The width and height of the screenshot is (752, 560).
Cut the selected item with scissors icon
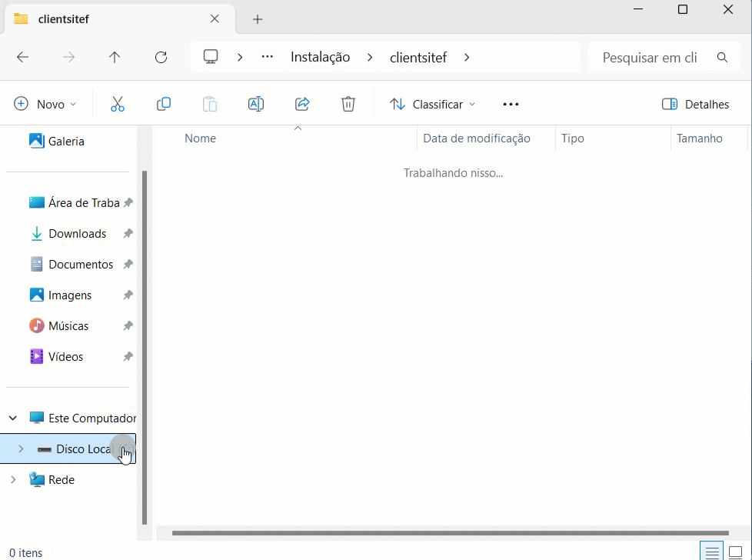click(118, 104)
